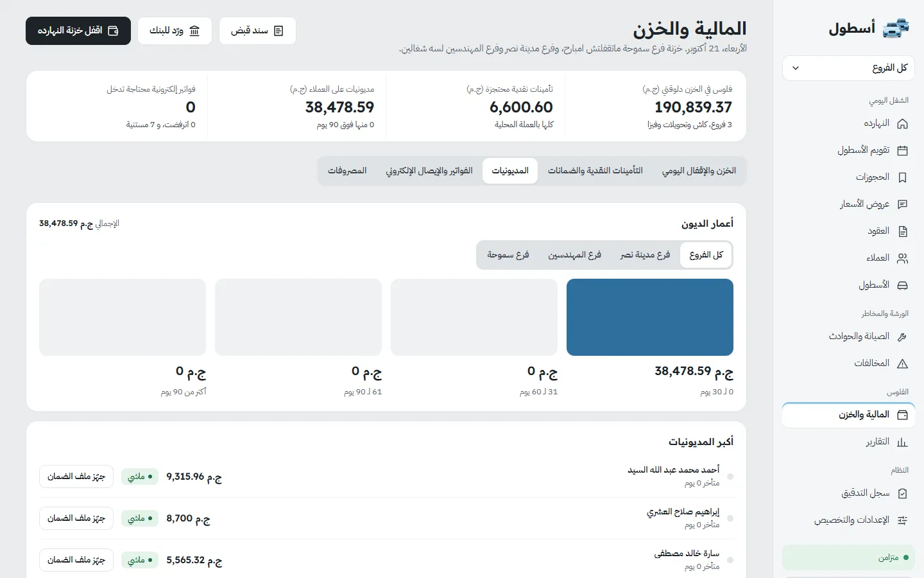The height and width of the screenshot is (578, 924).
Task: Click the wrench icon for الصيانة والحوادث
Action: point(902,337)
